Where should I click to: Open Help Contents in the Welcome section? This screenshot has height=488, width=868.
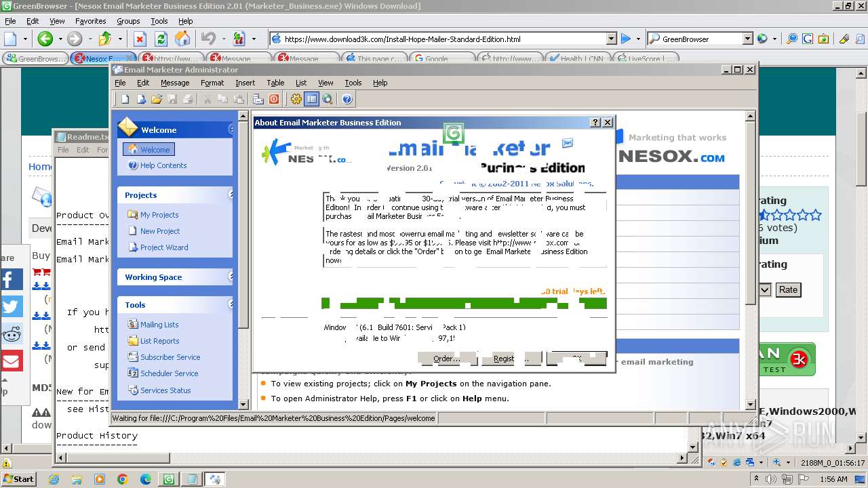coord(163,165)
